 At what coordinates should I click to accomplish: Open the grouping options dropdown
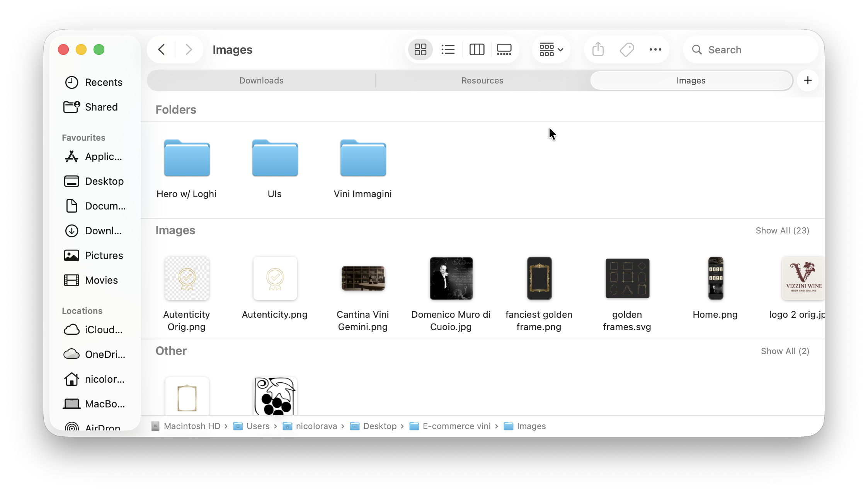point(551,49)
